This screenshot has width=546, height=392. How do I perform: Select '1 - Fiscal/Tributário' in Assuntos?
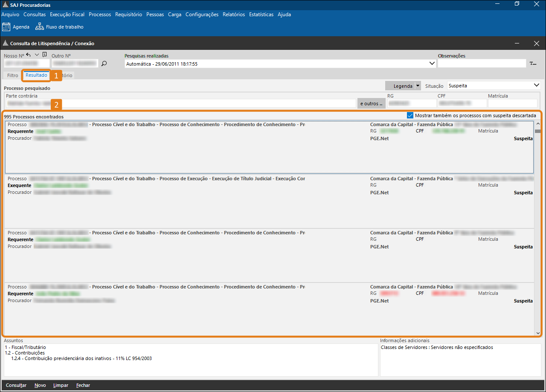[x=25, y=348]
